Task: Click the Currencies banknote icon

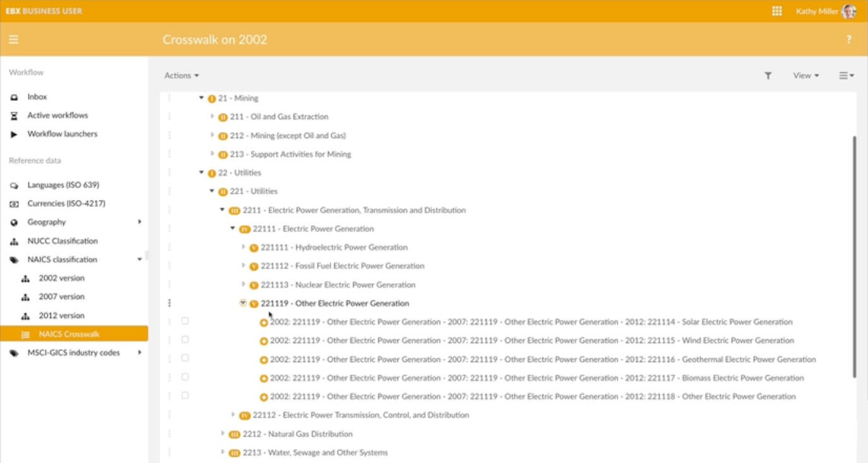Action: pyautogui.click(x=14, y=204)
